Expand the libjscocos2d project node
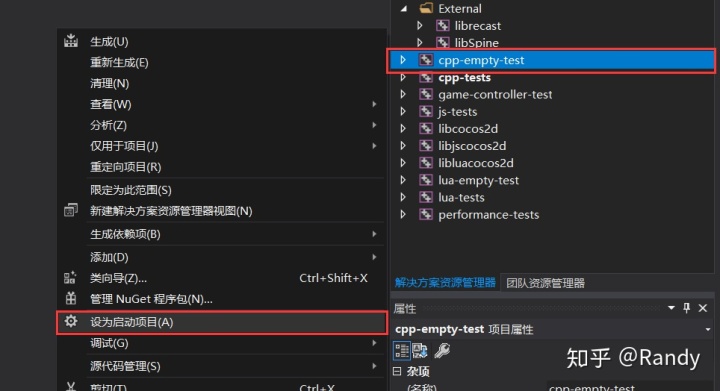720x391 pixels. pos(403,145)
